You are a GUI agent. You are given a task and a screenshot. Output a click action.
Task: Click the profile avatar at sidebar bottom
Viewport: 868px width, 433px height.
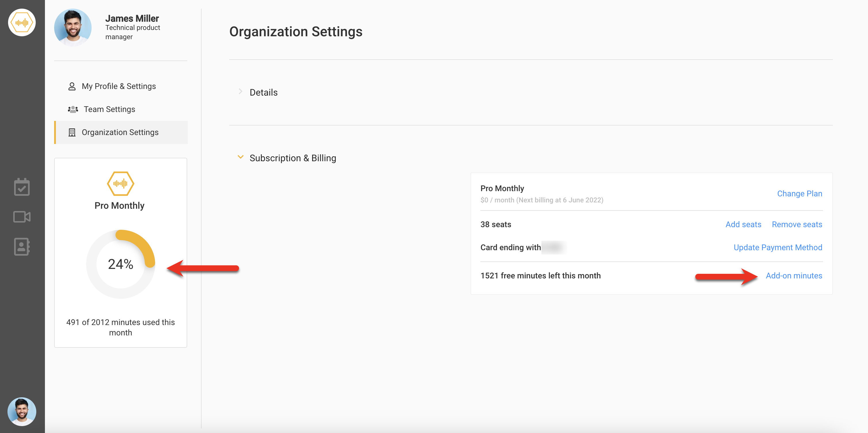(x=22, y=411)
